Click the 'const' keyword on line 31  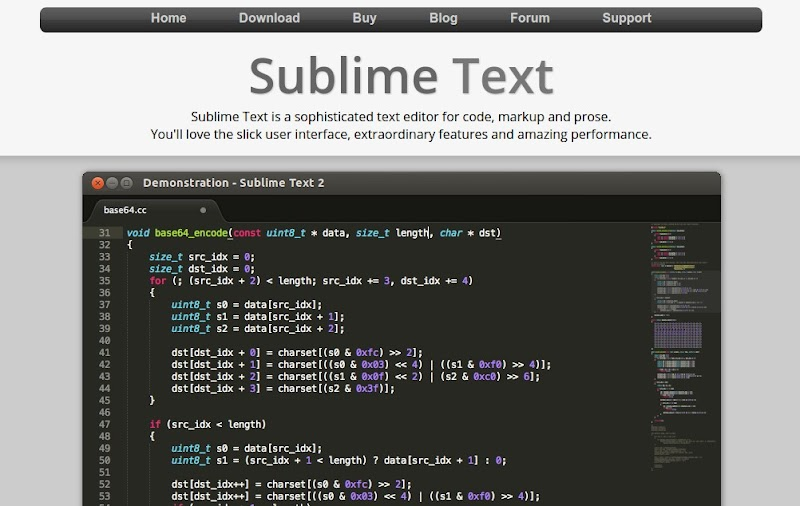pos(247,233)
